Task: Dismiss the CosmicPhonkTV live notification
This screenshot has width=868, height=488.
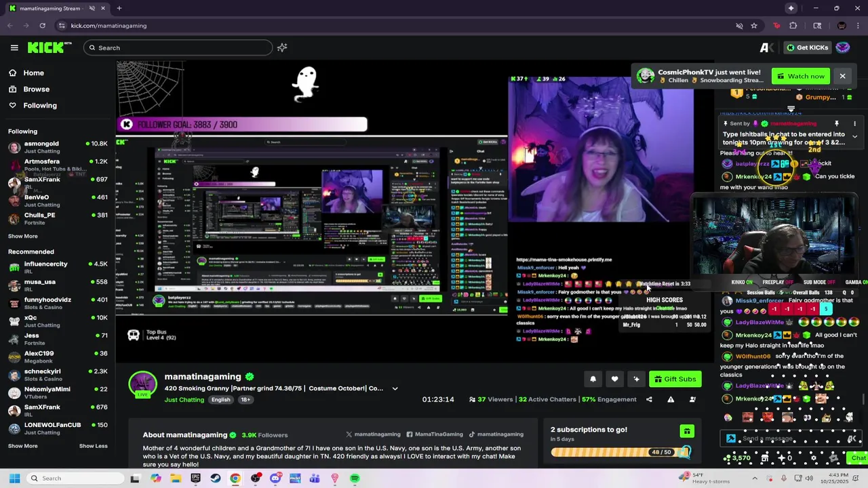Action: 842,76
